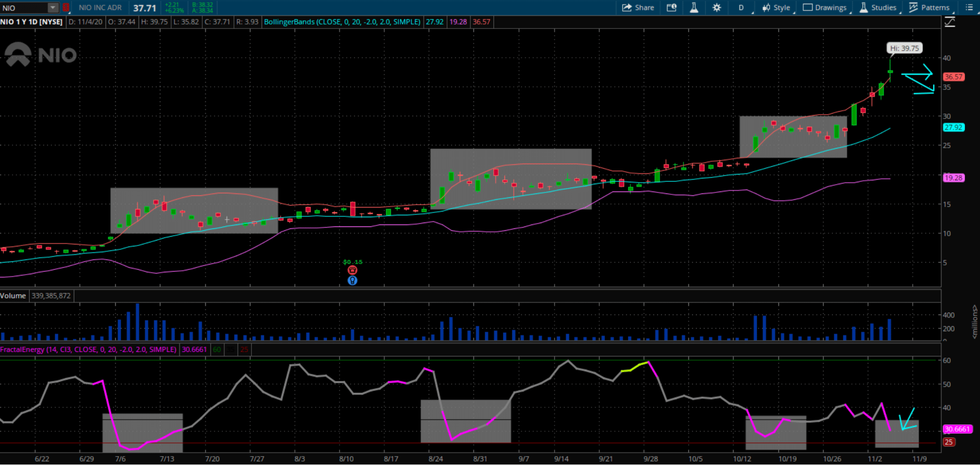Screen dimensions: 980x465
Task: Click the A: 38.34 ask value
Action: pyautogui.click(x=202, y=11)
